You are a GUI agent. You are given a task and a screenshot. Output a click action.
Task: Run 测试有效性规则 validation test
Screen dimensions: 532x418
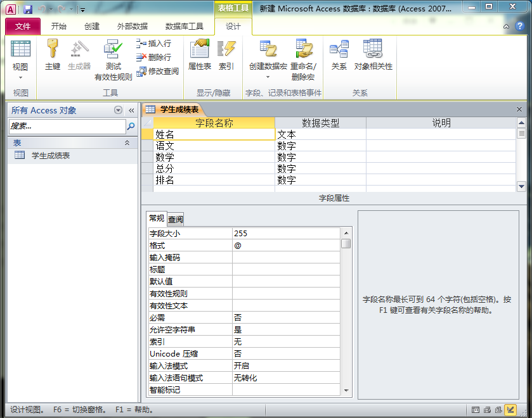(114, 60)
